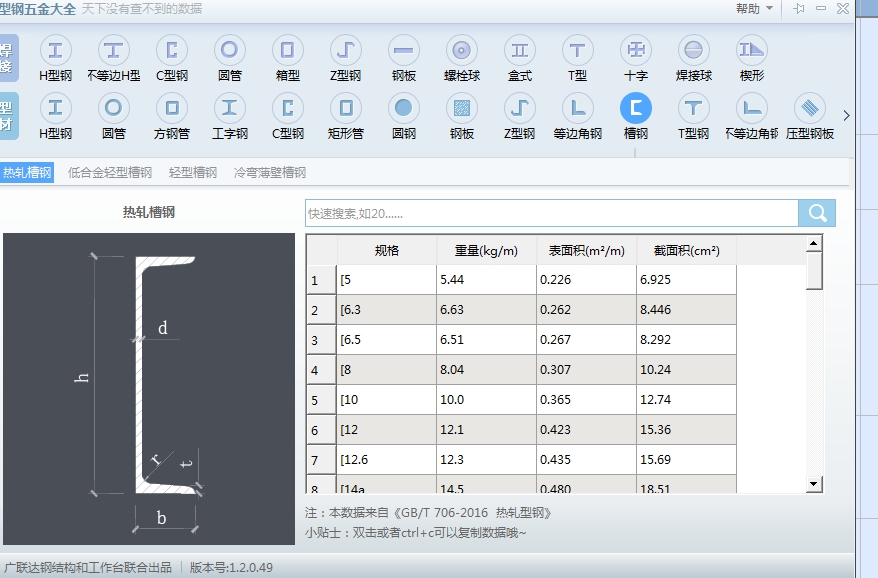
Task: Click the 重量(kg/m) column header
Action: pyautogui.click(x=487, y=250)
